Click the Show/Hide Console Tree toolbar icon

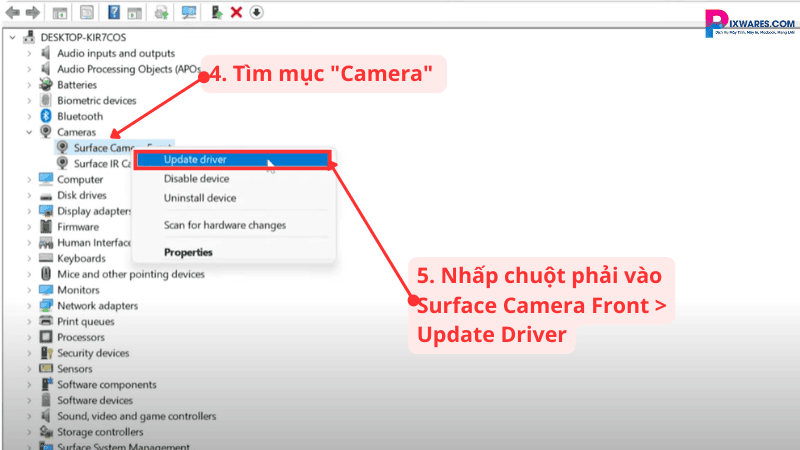60,12
